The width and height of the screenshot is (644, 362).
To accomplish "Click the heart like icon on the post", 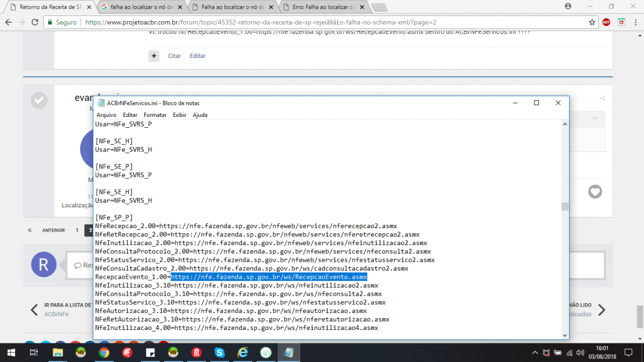I will [x=595, y=192].
